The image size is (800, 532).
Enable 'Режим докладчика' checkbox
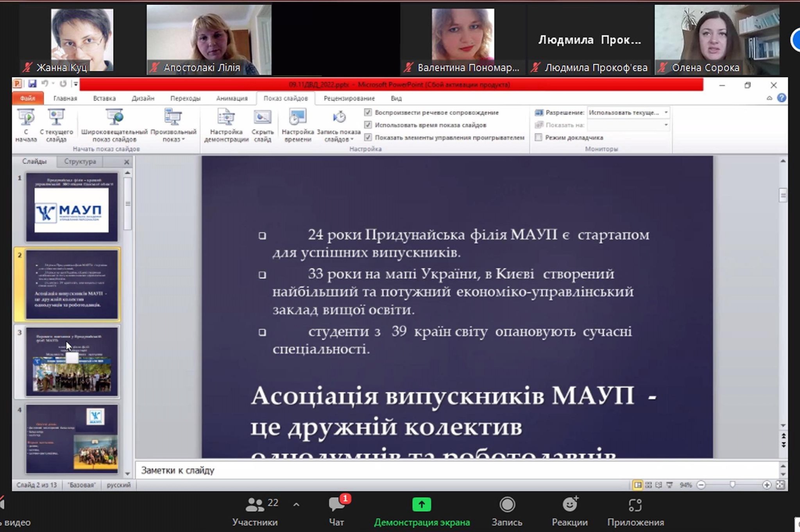pos(539,138)
